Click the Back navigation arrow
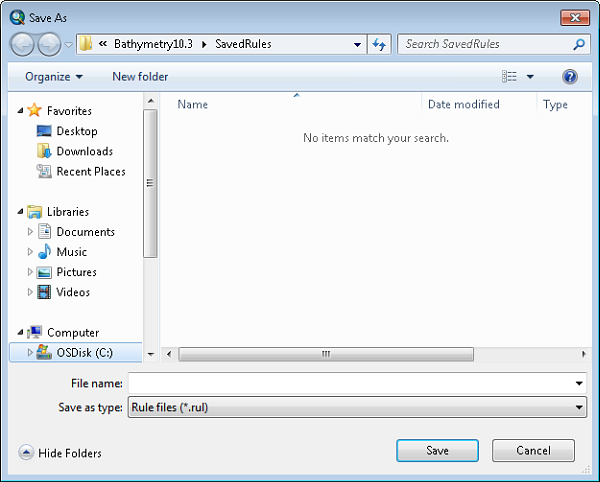The image size is (600, 482). (22, 44)
